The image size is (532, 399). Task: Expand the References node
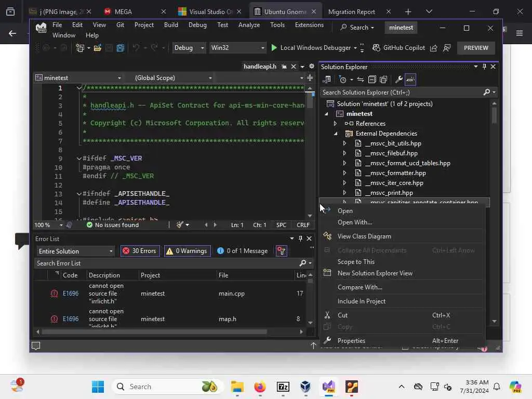[x=335, y=124]
